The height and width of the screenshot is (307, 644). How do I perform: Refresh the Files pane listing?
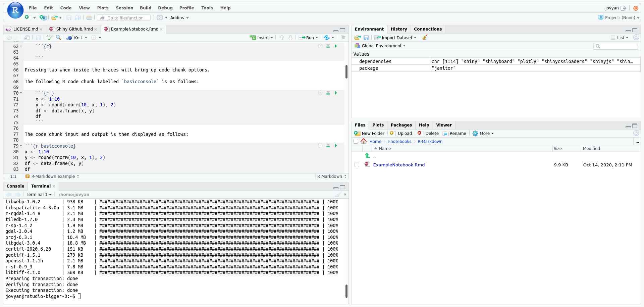pyautogui.click(x=636, y=133)
